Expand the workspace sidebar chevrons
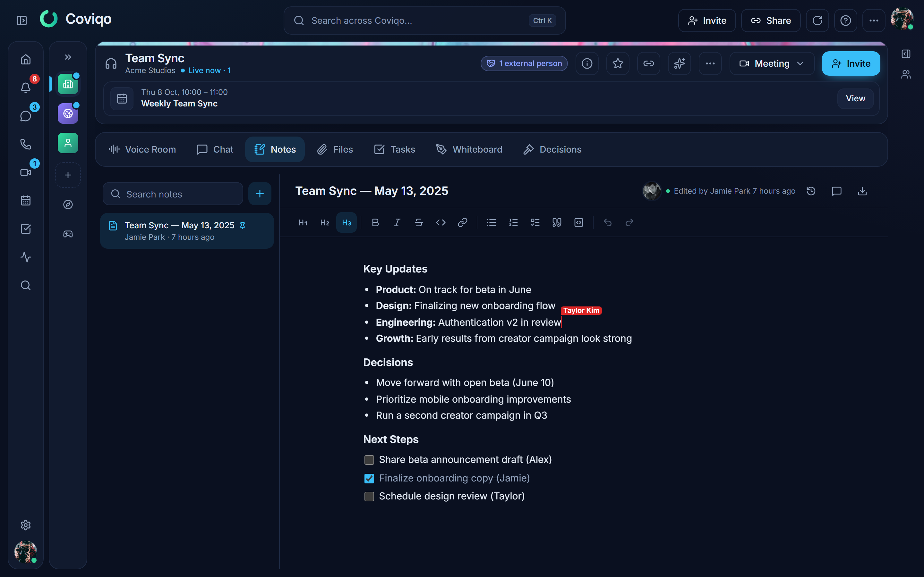The image size is (924, 577). tap(68, 57)
